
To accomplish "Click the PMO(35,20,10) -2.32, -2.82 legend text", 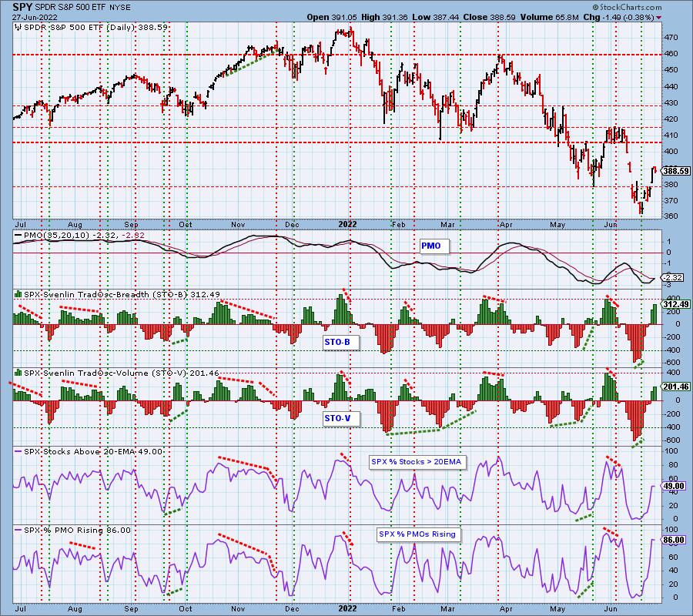I will click(x=85, y=235).
